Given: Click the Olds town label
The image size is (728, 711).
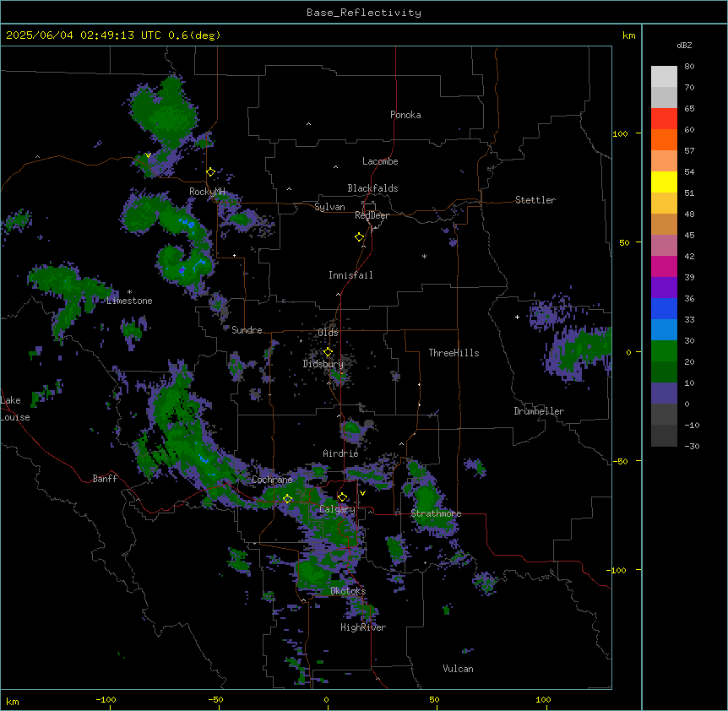Looking at the screenshot, I should click(328, 333).
